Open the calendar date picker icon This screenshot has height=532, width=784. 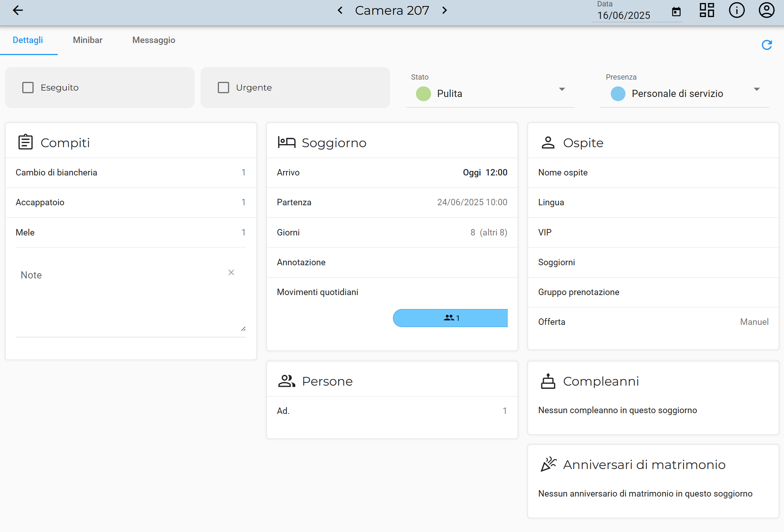pyautogui.click(x=676, y=12)
